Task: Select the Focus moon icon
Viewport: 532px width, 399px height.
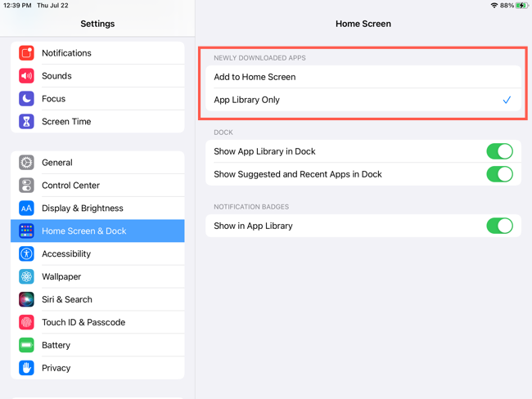Action: click(26, 99)
